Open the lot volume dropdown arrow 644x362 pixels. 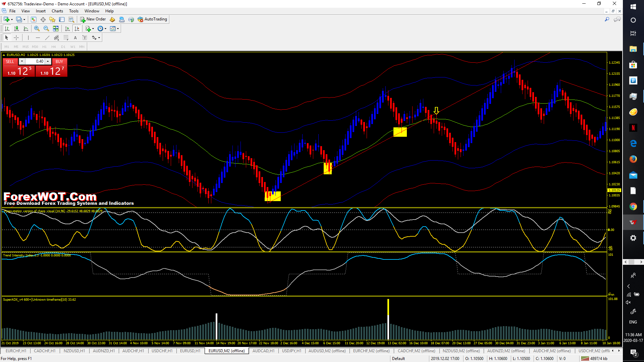click(x=22, y=61)
